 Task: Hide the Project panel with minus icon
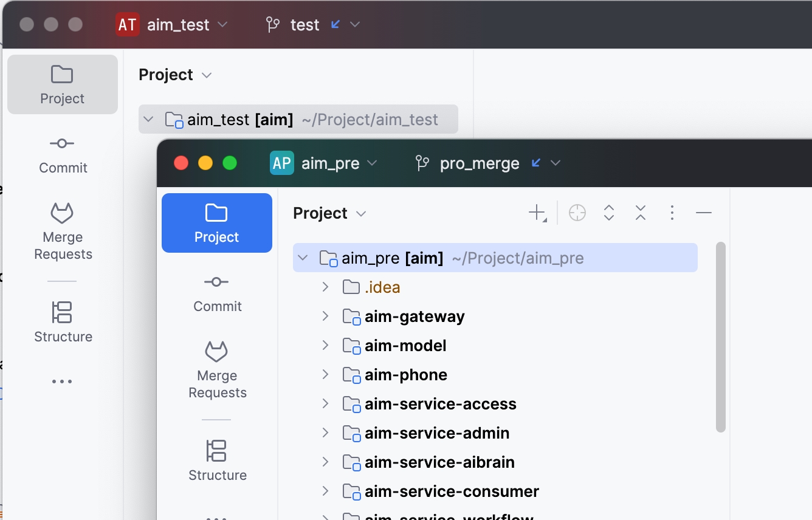(703, 213)
